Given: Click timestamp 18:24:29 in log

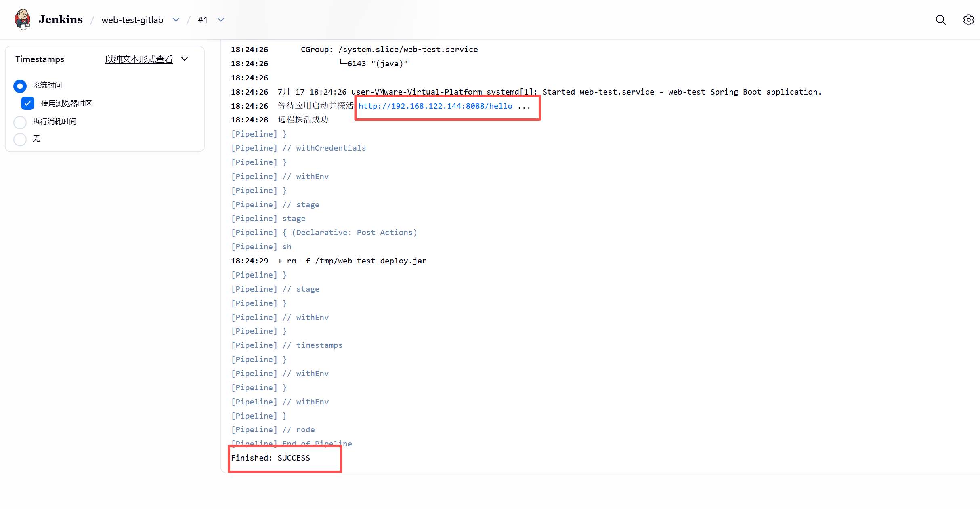Looking at the screenshot, I should [x=250, y=261].
